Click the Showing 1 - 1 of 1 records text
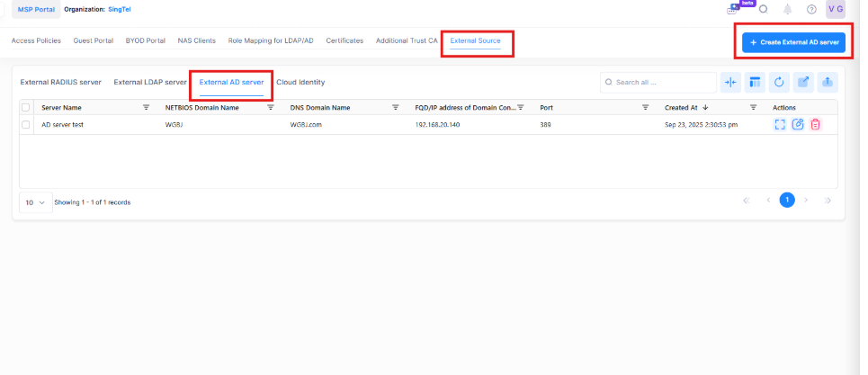 pyautogui.click(x=93, y=202)
